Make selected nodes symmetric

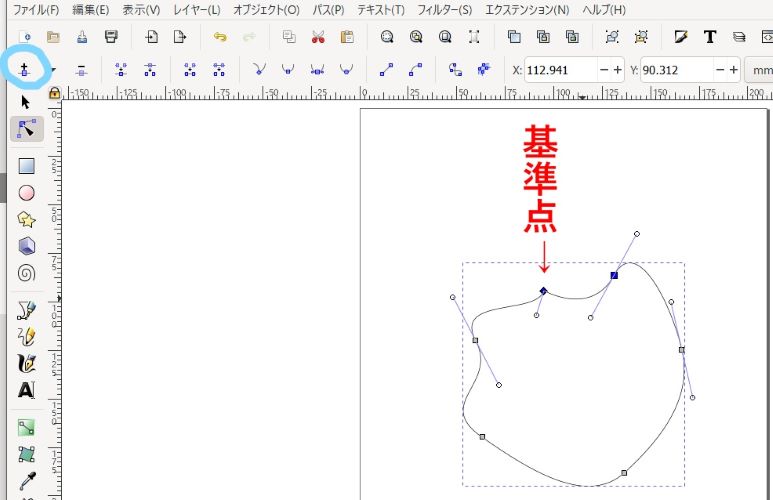317,70
